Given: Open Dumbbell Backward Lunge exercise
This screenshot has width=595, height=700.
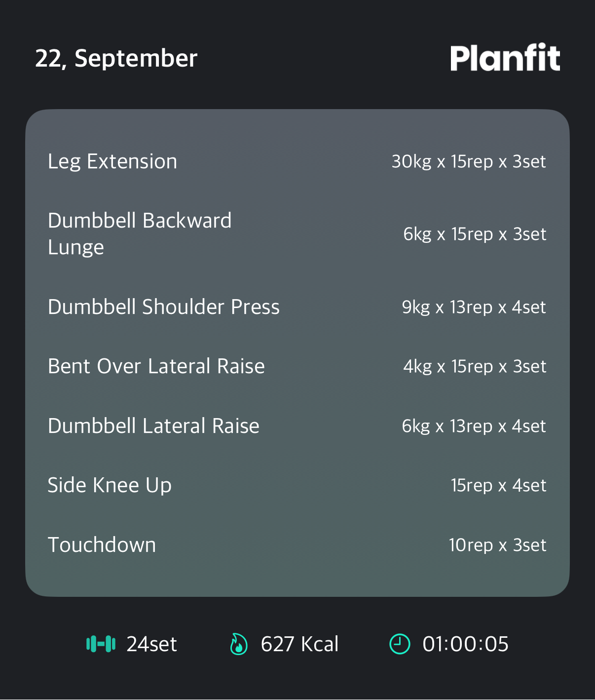Looking at the screenshot, I should (140, 233).
